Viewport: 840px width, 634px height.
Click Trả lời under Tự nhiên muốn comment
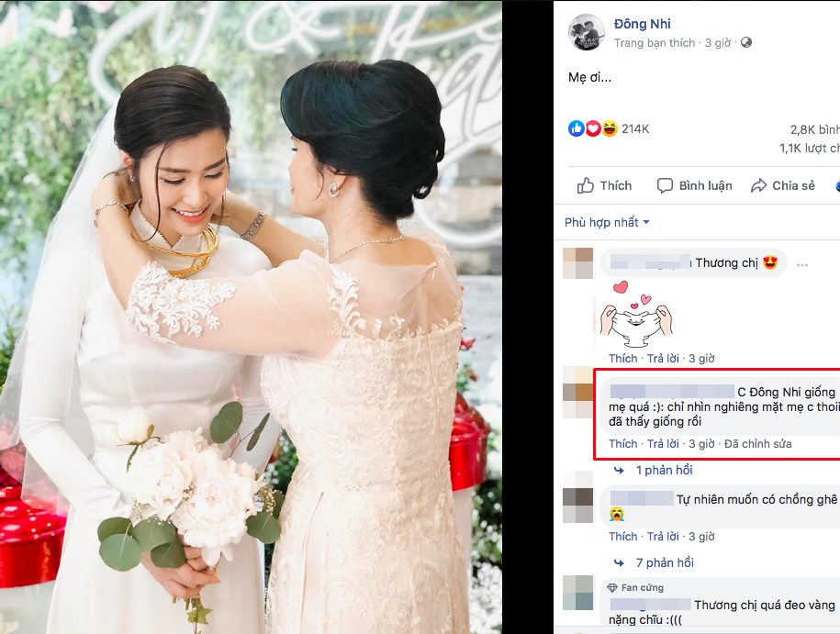click(663, 537)
